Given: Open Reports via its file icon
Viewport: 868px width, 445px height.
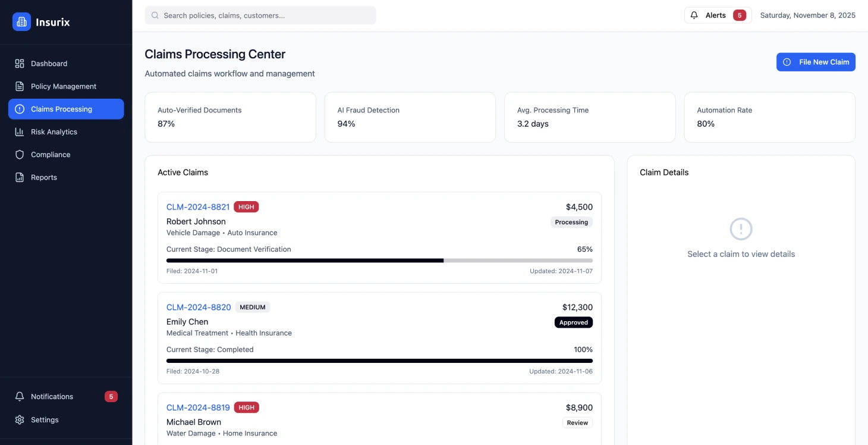Looking at the screenshot, I should [20, 177].
